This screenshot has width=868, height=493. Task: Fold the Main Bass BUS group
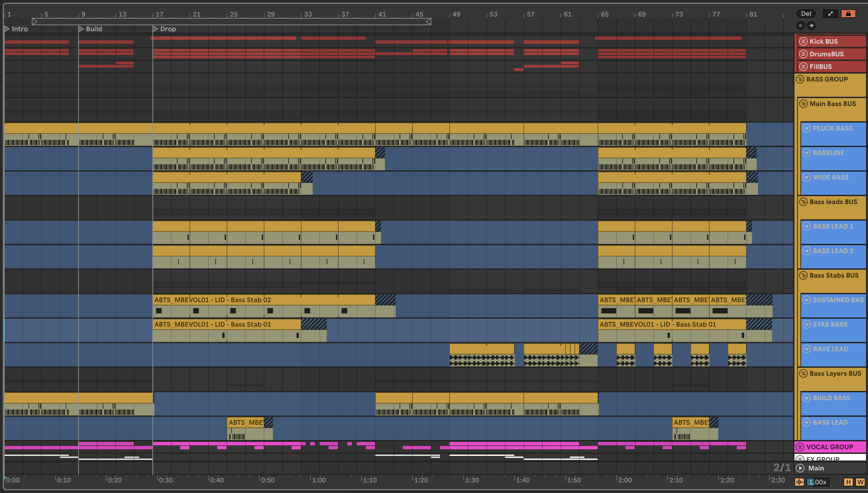803,104
